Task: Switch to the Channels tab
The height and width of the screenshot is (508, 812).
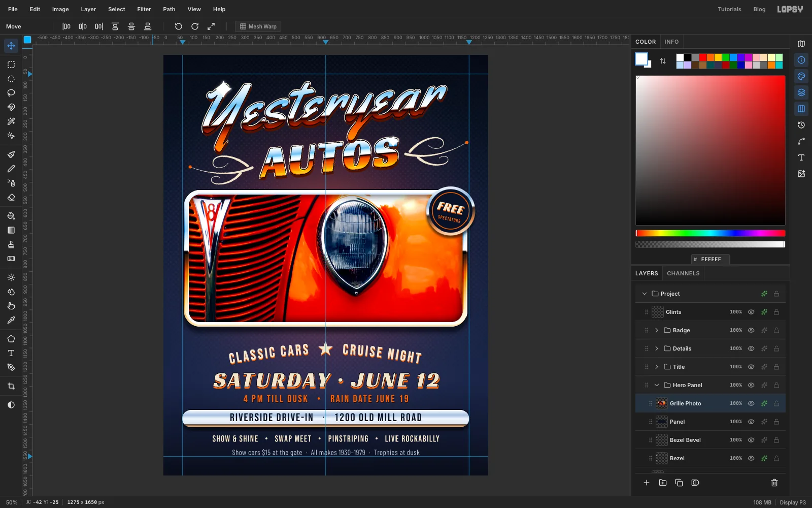Action: pyautogui.click(x=683, y=273)
